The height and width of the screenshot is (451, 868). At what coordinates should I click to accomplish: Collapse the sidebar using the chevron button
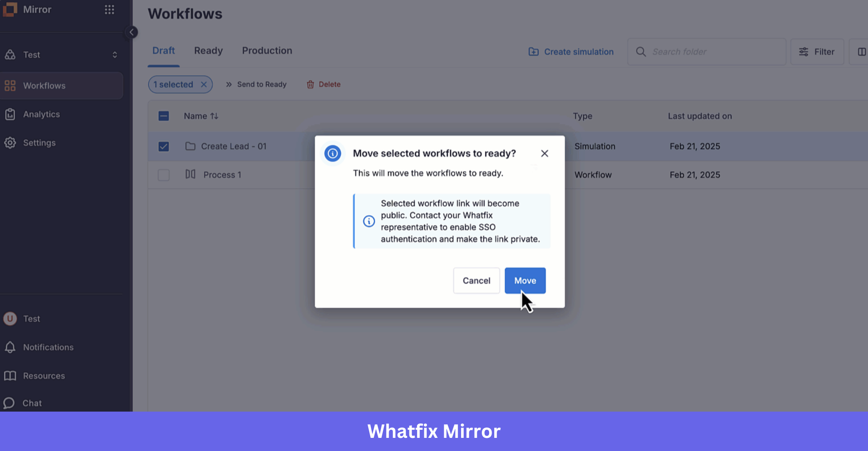pos(131,32)
